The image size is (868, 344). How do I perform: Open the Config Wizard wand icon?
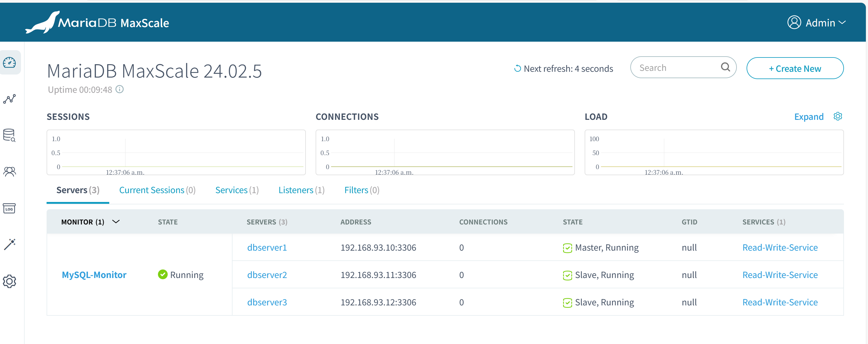coord(9,245)
